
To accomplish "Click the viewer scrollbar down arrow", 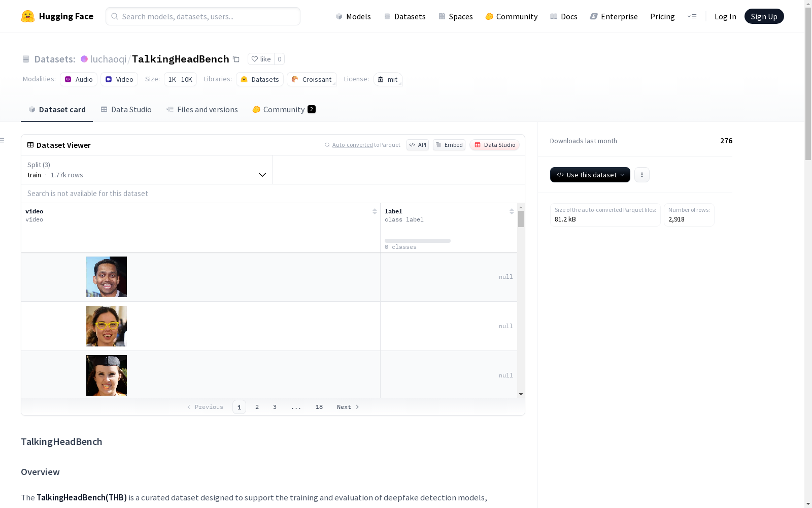I will coord(521,394).
